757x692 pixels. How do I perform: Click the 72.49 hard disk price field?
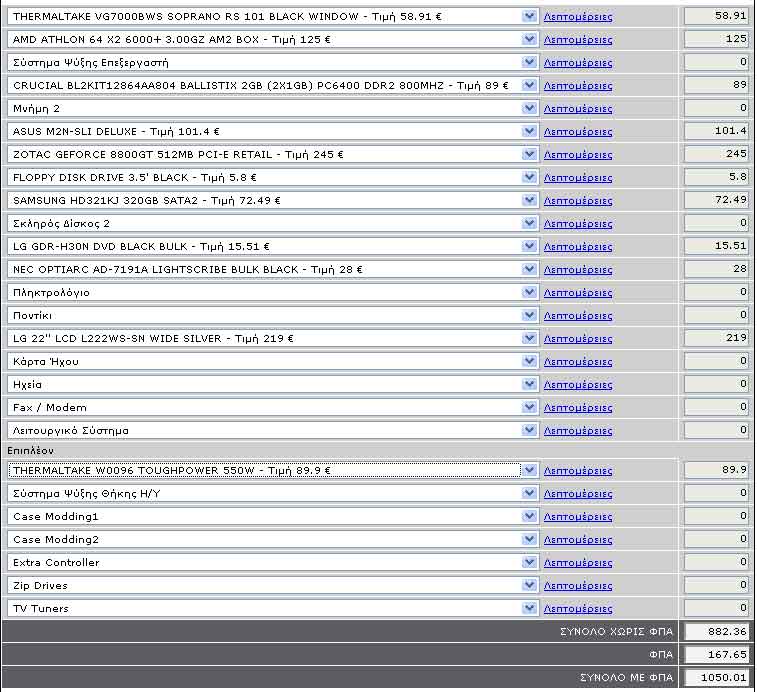click(x=716, y=200)
